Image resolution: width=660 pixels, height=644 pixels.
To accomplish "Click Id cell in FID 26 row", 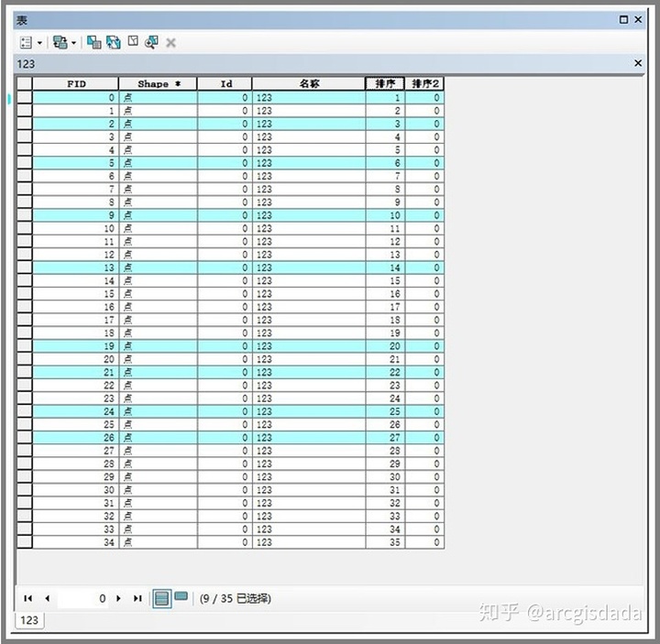I will click(225, 438).
